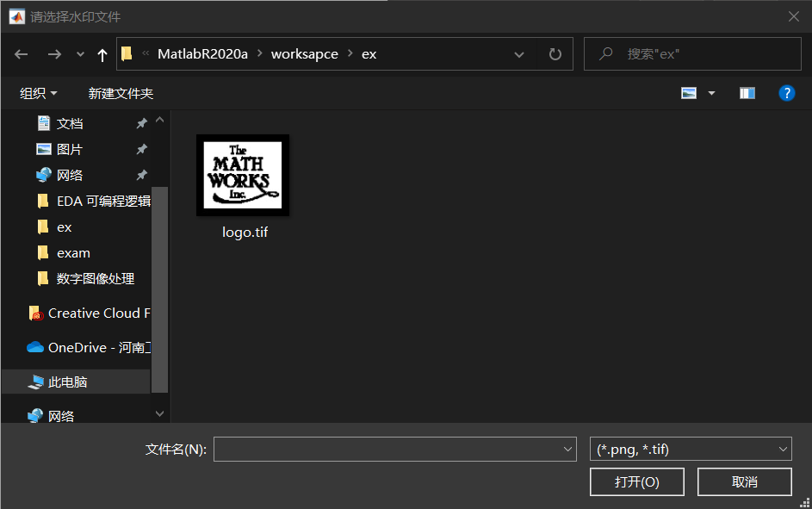Click the 文件名 input field
812x509 pixels.
394,449
